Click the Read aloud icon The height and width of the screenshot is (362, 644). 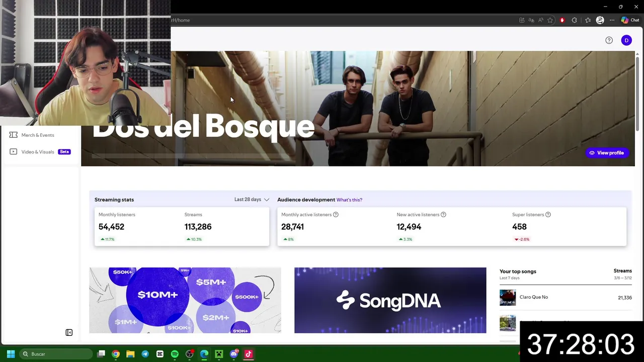click(540, 20)
